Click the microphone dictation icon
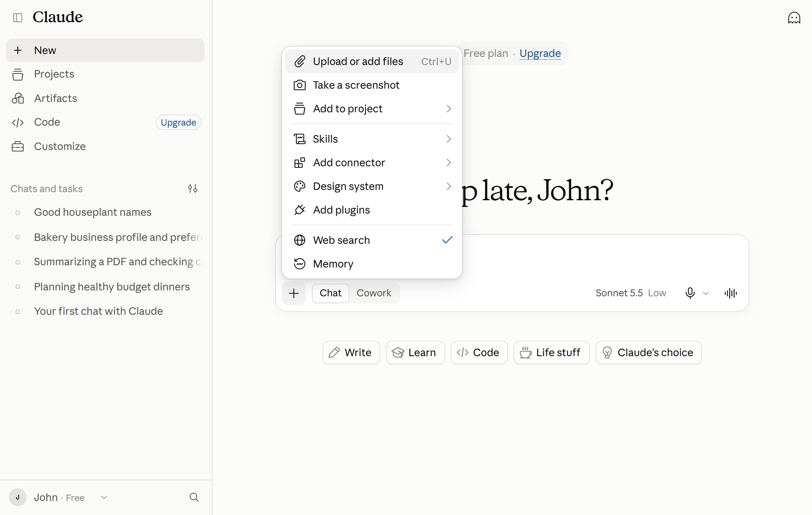This screenshot has width=812, height=515. click(690, 293)
